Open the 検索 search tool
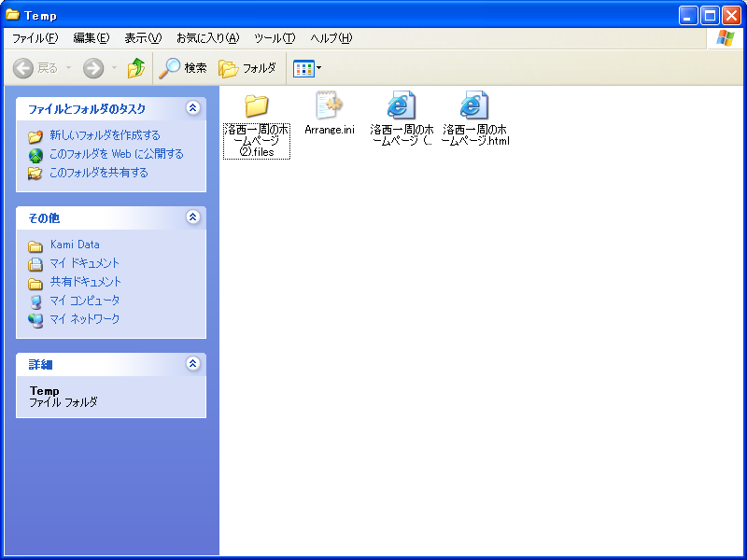 [183, 68]
